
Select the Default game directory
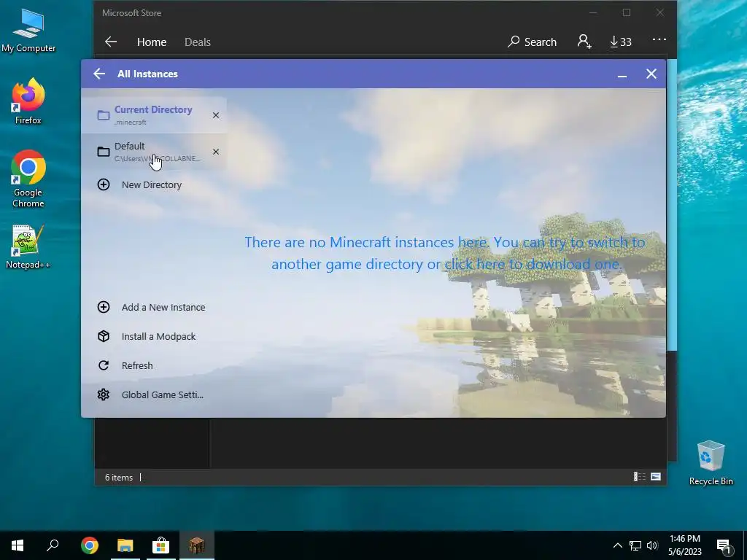[x=154, y=152]
